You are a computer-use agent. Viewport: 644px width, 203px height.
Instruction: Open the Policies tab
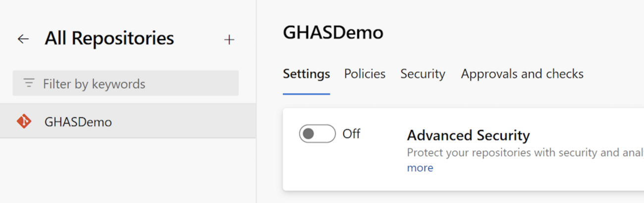click(x=365, y=74)
